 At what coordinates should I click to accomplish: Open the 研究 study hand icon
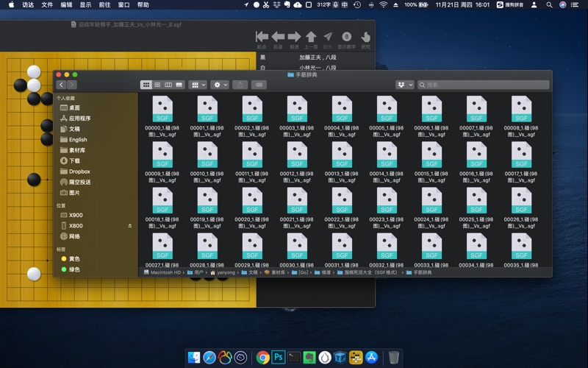click(365, 37)
